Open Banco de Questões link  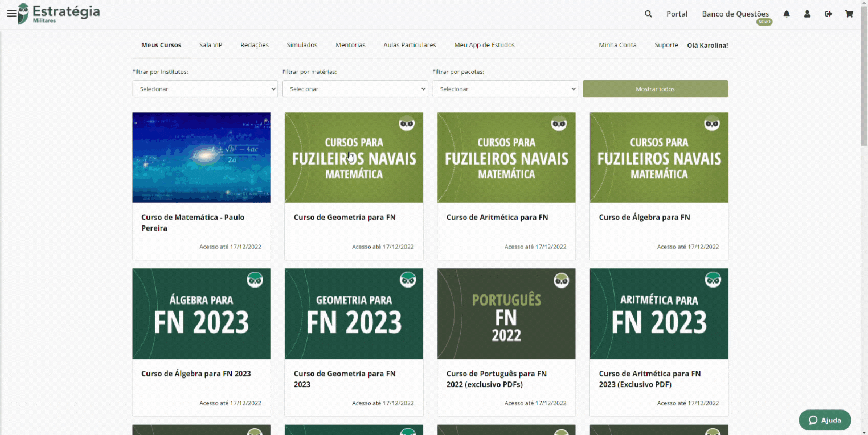point(736,14)
